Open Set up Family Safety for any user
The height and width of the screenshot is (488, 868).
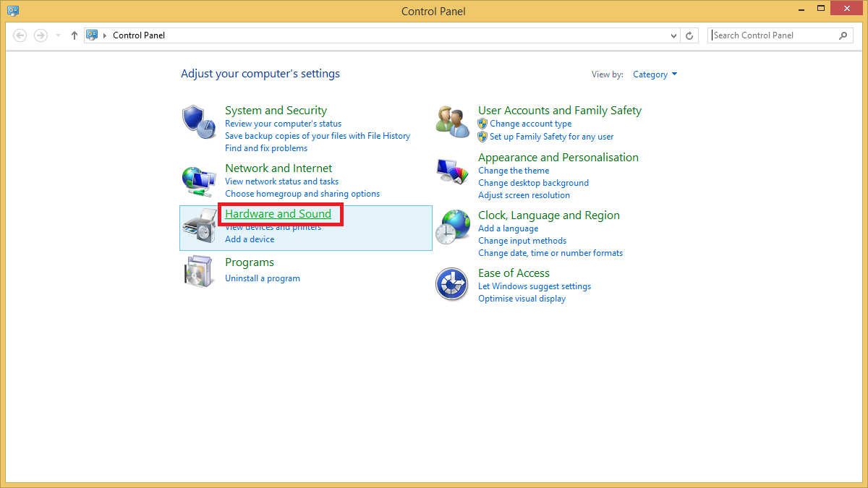[x=551, y=137]
